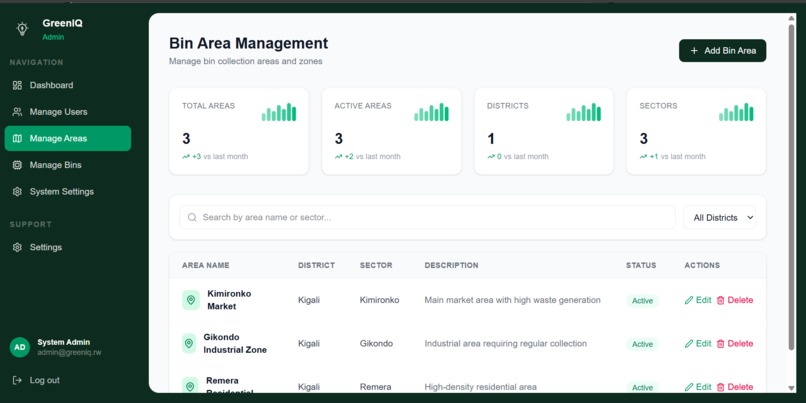Open the Dashboard page
This screenshot has width=806, height=403.
(x=68, y=85)
